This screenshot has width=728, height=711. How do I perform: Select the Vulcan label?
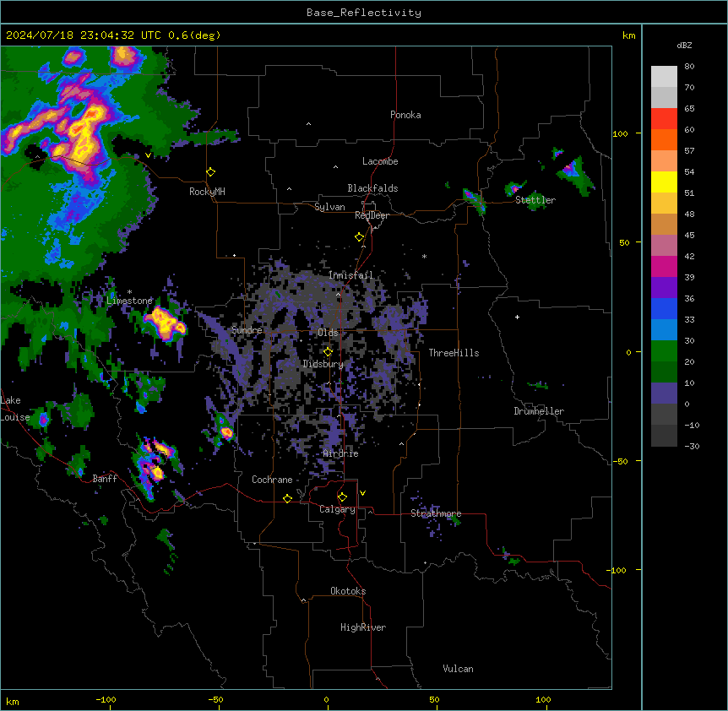458,669
